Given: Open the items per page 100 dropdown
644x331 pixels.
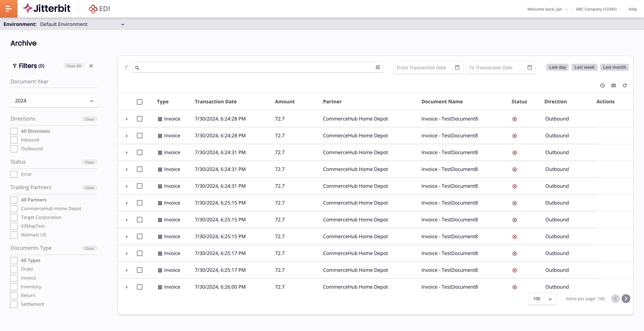Looking at the screenshot, I should [x=542, y=299].
